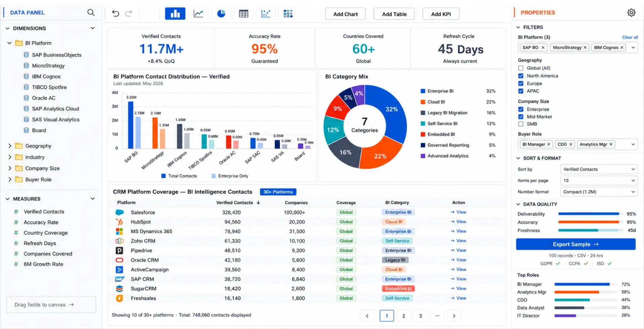Viewport: 644px width, 329px height.
Task: Select the table view icon
Action: pos(244,13)
